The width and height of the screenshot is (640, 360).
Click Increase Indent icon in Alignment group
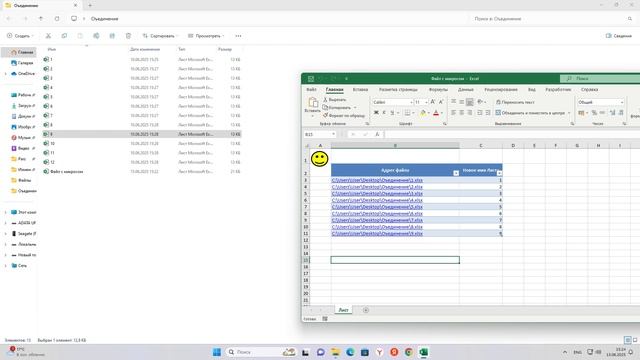488,113
